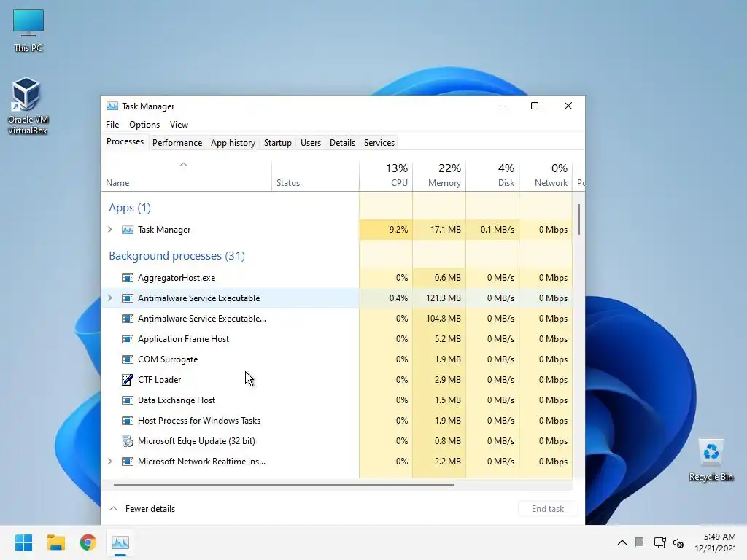This screenshot has width=747, height=560.
Task: Click the End task button
Action: pos(548,508)
